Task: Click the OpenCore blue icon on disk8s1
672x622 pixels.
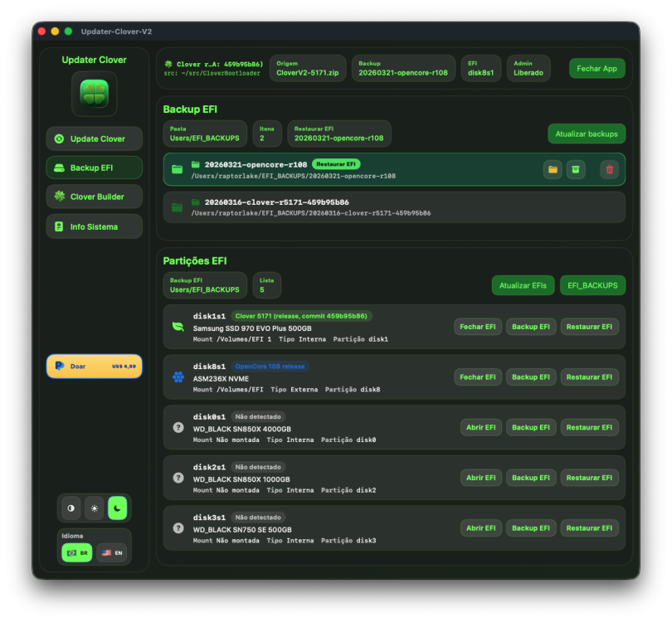Action: [178, 377]
